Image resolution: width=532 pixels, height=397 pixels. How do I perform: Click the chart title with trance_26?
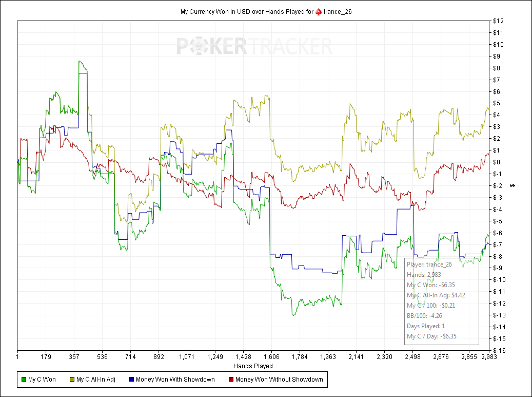(x=266, y=12)
